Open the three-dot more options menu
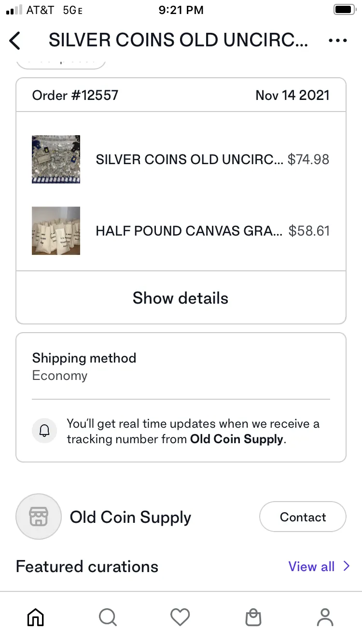Screen dimensions: 362x644 click(x=337, y=41)
